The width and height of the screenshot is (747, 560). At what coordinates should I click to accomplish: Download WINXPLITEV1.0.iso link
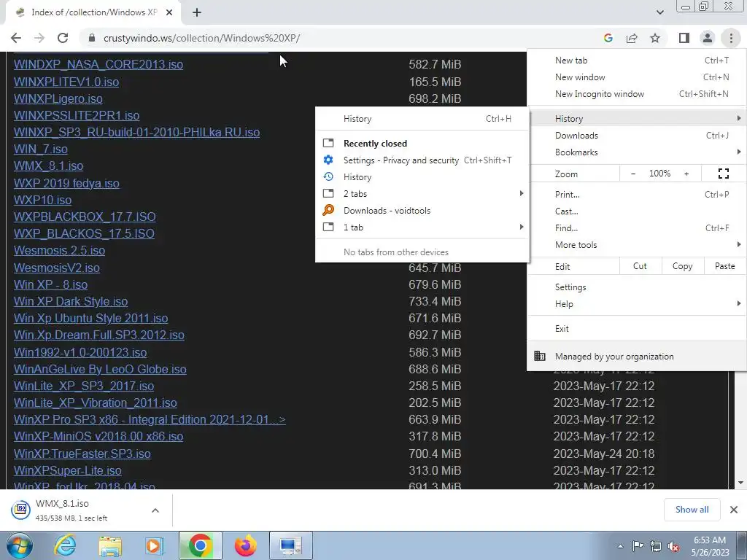pos(66,82)
